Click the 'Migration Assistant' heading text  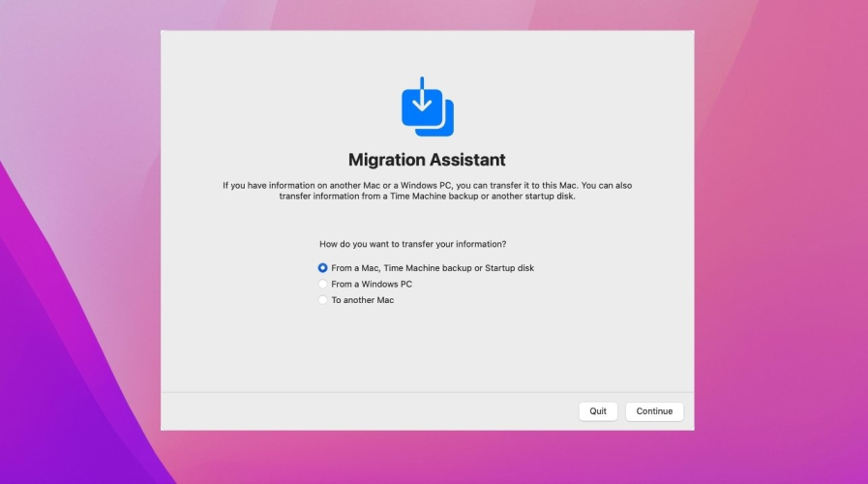click(427, 160)
